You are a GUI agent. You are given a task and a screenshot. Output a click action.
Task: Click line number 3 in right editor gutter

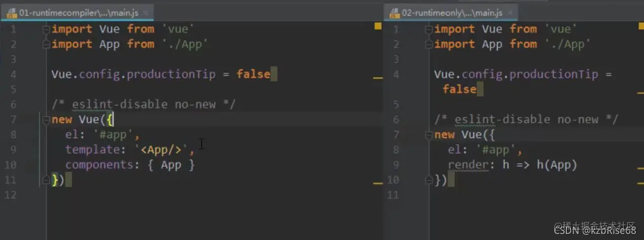[396, 59]
